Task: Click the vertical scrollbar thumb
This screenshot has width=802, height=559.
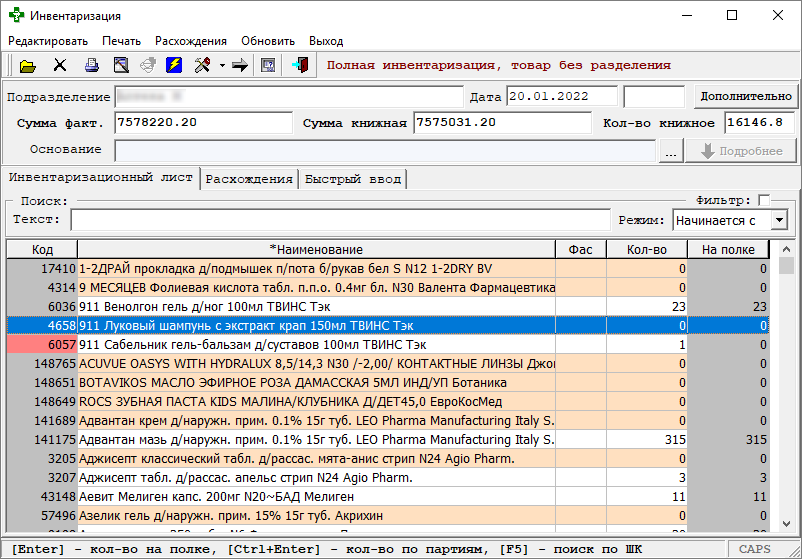Action: [x=786, y=266]
